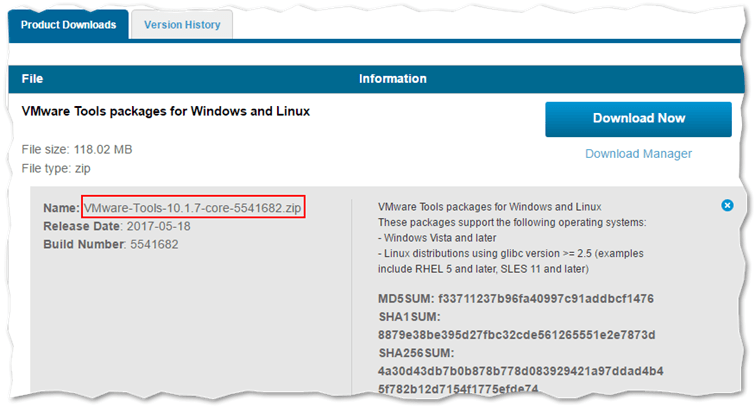Screen dimensions: 756x408
Task: Click the SHA256SUM label
Action: pyautogui.click(x=416, y=353)
